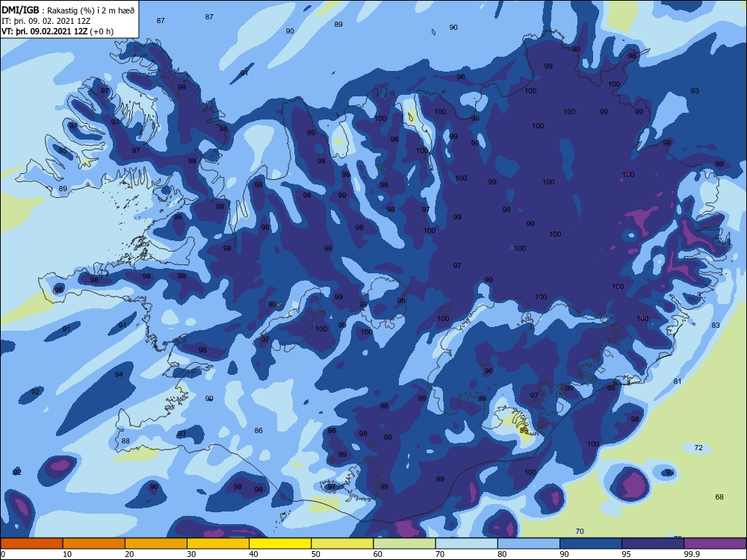Click the medium blue 80–90 legend swatch

(529, 544)
